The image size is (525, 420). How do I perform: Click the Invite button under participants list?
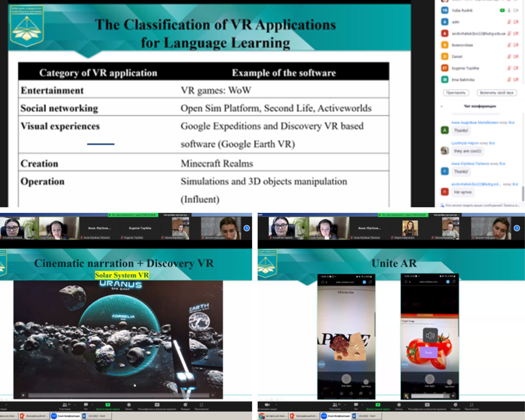[x=456, y=93]
